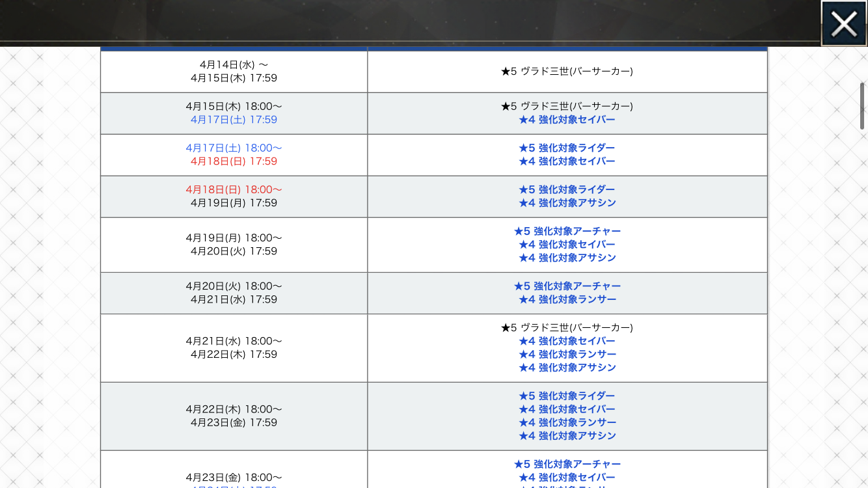Close the schedule dialog with the X button

point(843,24)
